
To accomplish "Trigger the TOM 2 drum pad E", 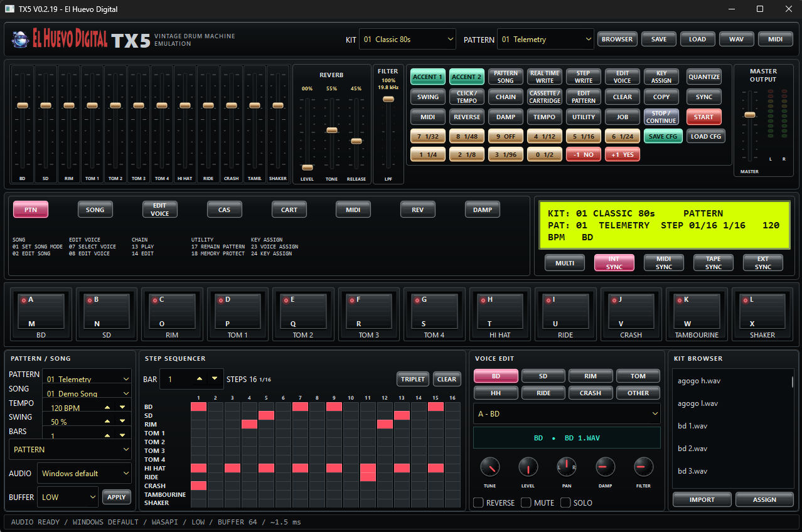I will click(303, 310).
